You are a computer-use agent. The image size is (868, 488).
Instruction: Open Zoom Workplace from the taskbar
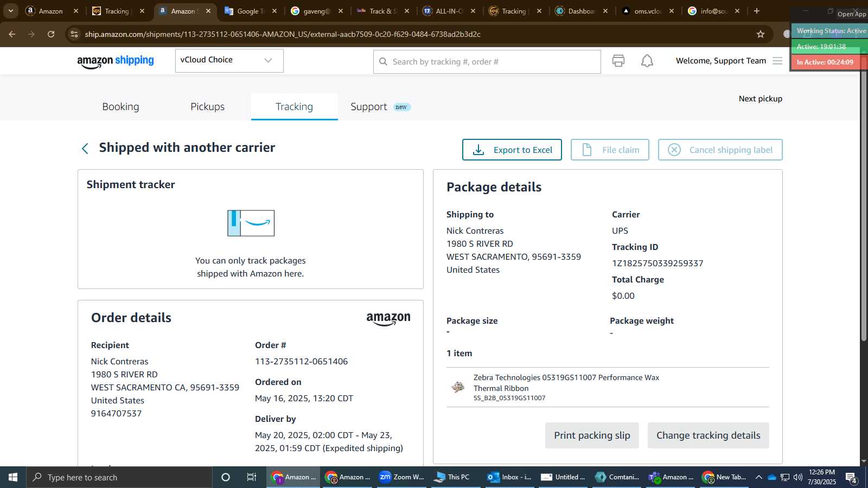click(x=402, y=477)
